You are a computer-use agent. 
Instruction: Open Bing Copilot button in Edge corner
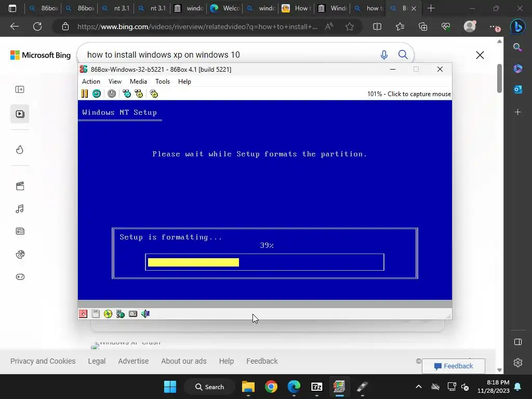pos(518,26)
